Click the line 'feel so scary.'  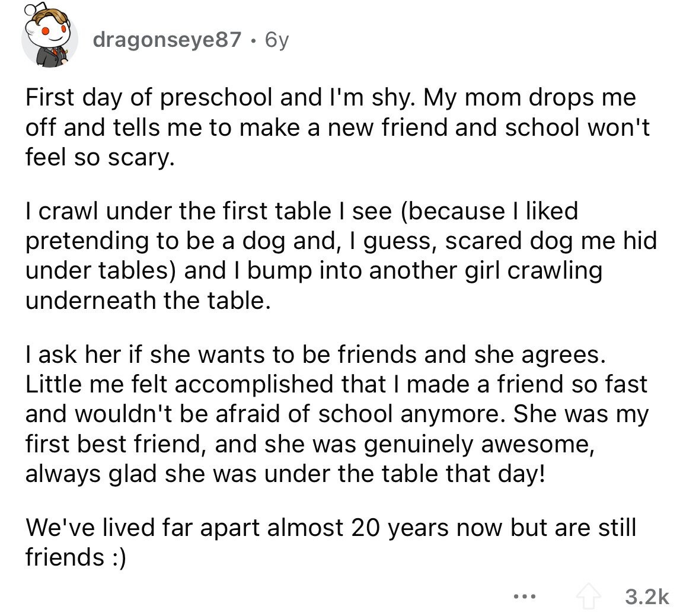click(x=100, y=157)
